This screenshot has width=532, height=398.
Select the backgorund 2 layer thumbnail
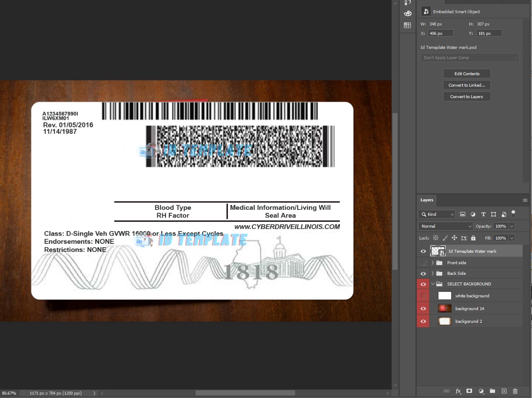pos(445,321)
